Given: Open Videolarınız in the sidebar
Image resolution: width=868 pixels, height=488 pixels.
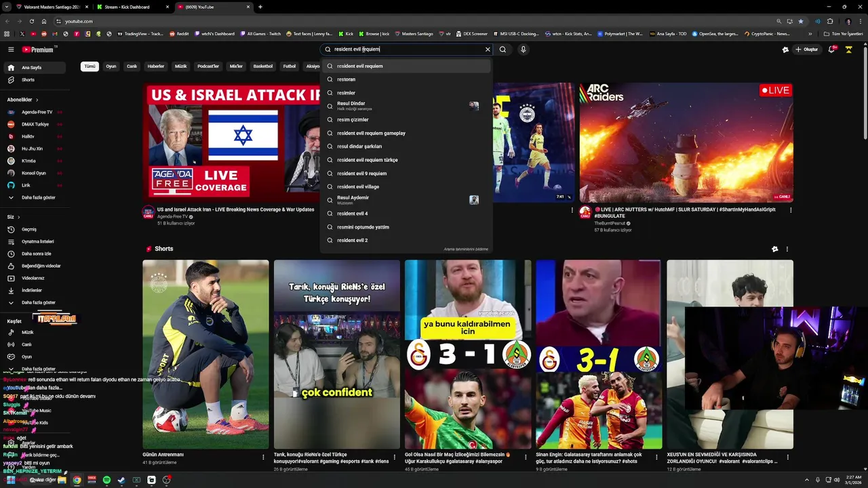Looking at the screenshot, I should (35, 278).
